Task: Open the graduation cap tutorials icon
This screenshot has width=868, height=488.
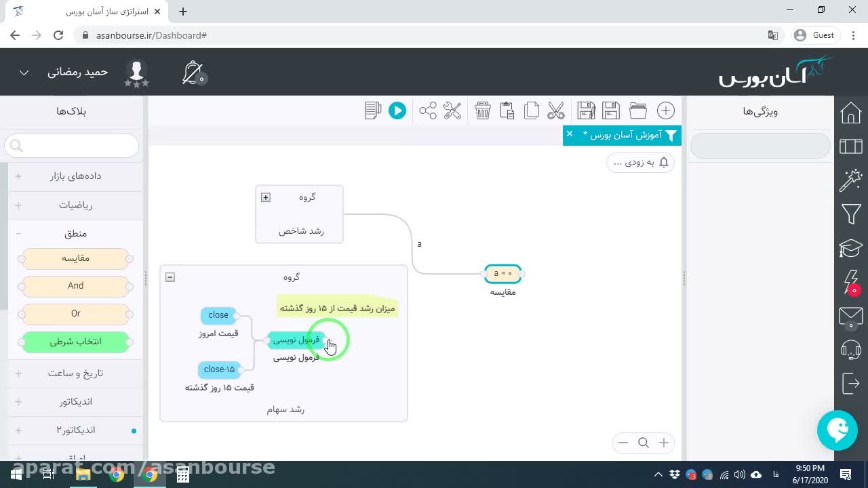Action: (x=850, y=248)
